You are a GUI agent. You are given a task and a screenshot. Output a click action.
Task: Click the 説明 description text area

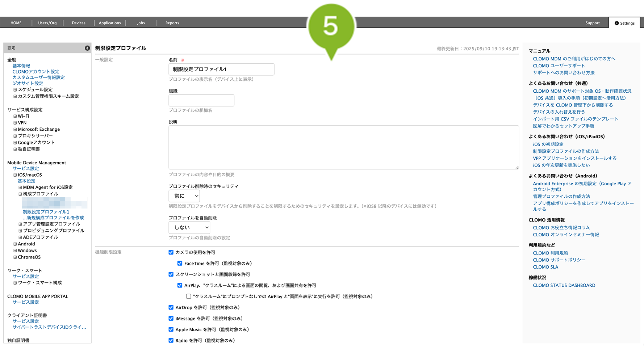(343, 147)
